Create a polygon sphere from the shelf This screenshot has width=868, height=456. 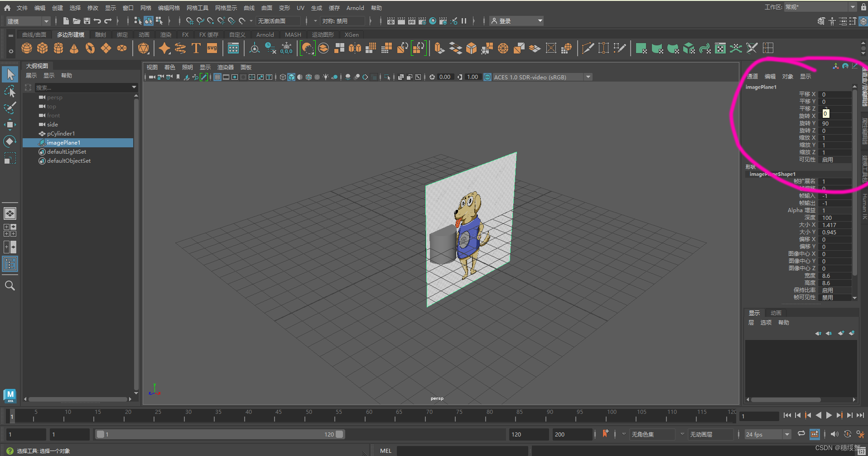[27, 48]
